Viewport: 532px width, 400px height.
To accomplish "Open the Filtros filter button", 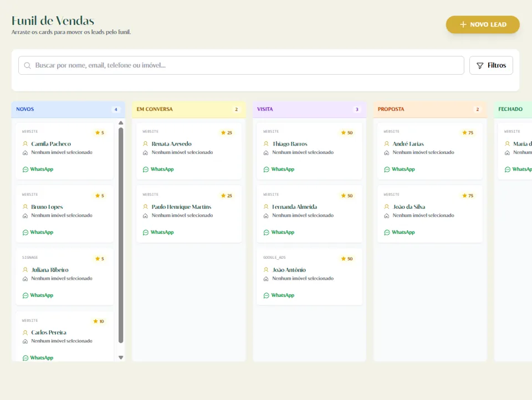I will pos(491,65).
